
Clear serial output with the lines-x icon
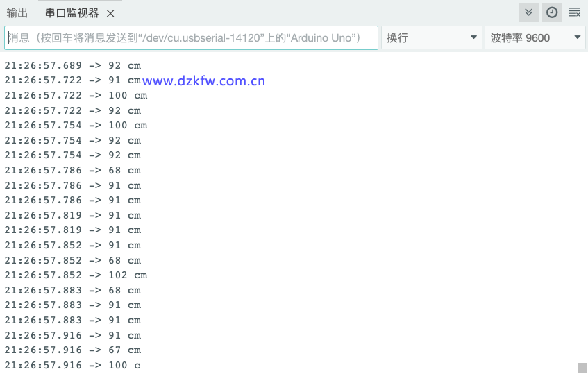574,12
